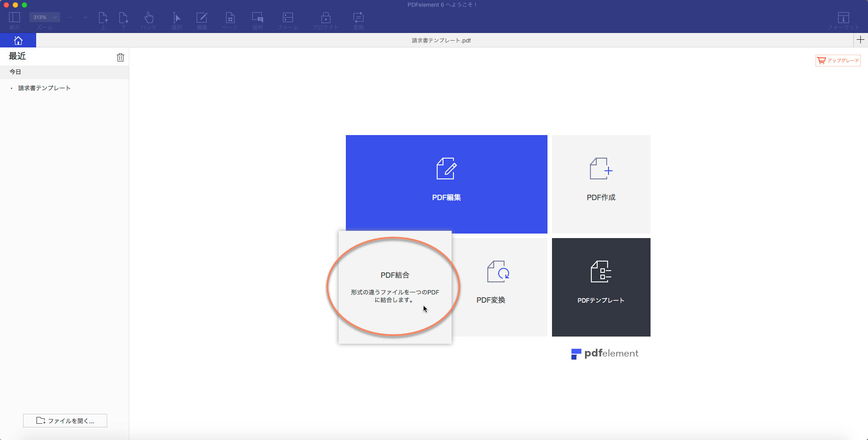Switch to 請求書テンプレート.pdf tab
Image resolution: width=868 pixels, height=440 pixels.
[x=441, y=40]
